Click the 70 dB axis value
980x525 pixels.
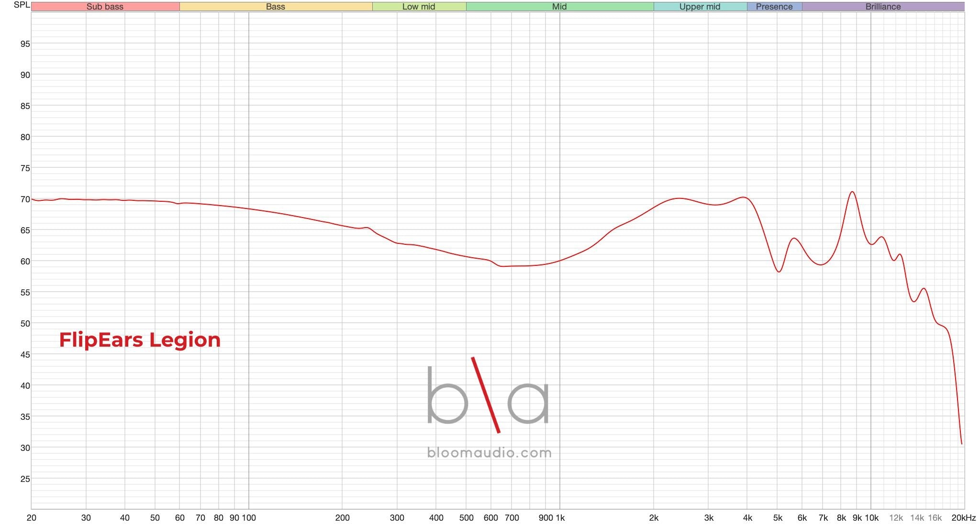point(25,199)
